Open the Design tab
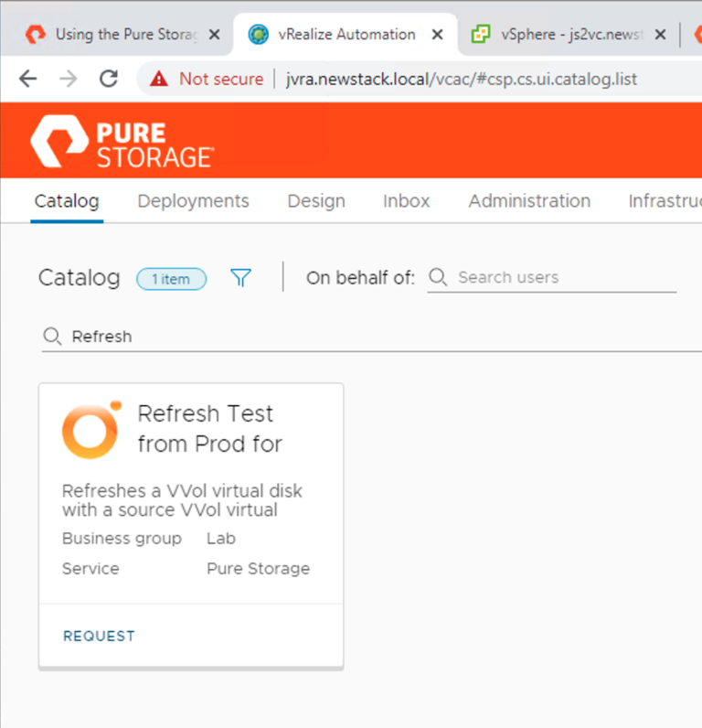The height and width of the screenshot is (728, 702). tap(316, 201)
